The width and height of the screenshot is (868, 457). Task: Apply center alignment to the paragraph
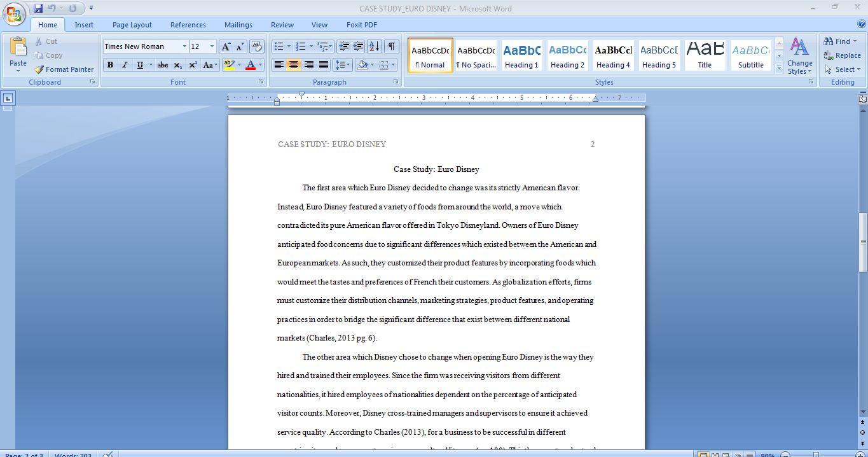[x=293, y=65]
